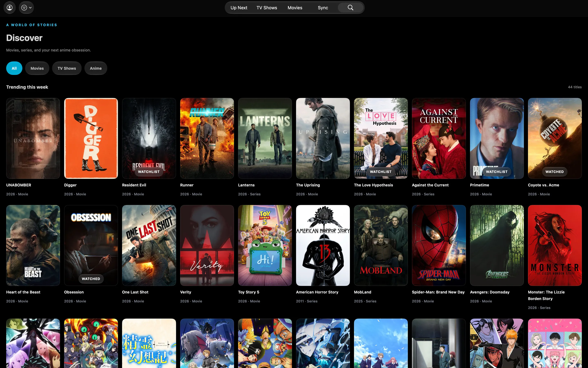Open the One Last Shot poster
The height and width of the screenshot is (368, 588).
(149, 245)
